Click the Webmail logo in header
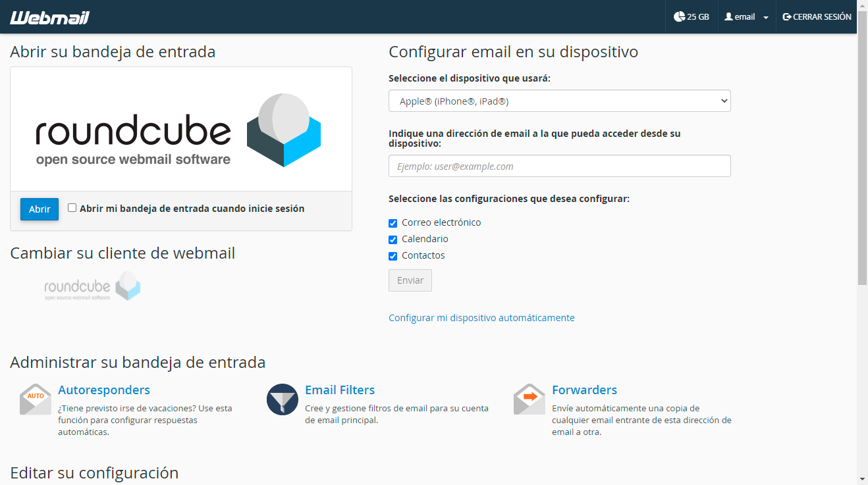Screen dimensions: 868x485 (x=49, y=18)
